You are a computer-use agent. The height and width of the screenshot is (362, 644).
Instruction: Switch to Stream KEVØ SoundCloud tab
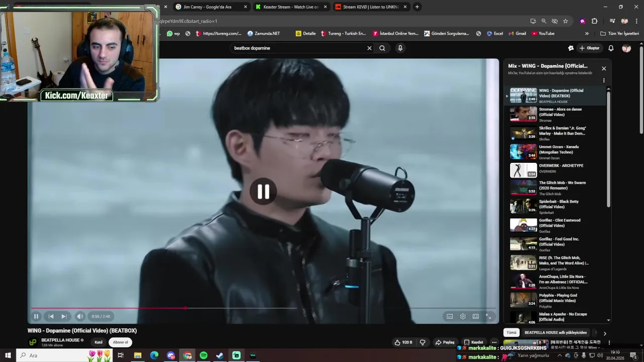tap(371, 7)
